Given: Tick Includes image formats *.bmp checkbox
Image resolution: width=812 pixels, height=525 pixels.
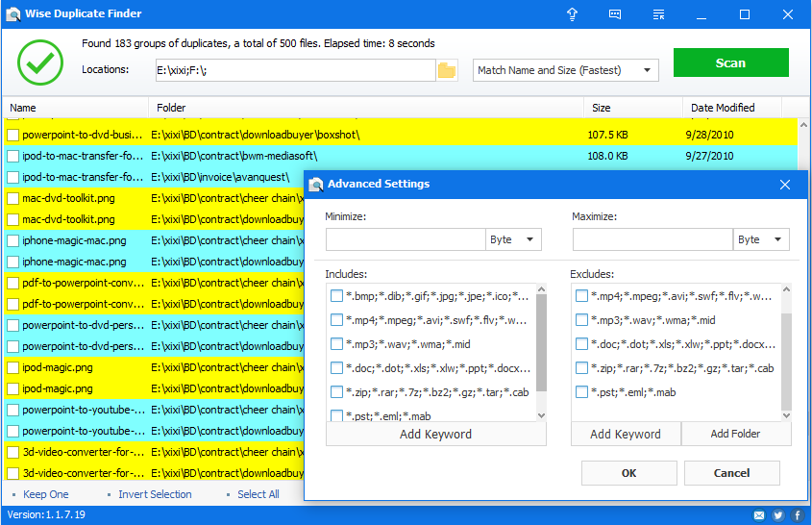Looking at the screenshot, I should click(336, 296).
